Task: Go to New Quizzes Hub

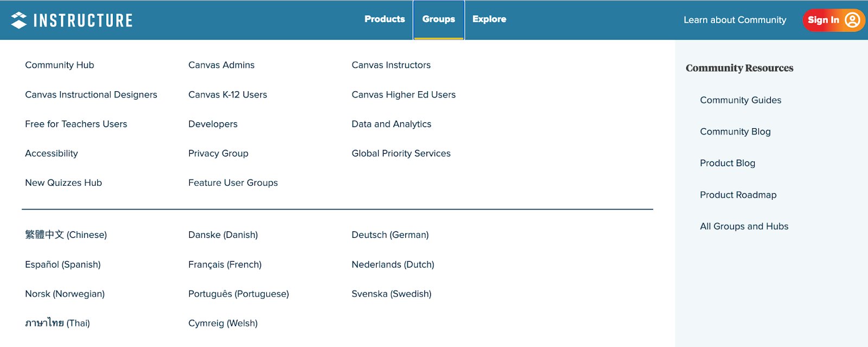Action: (63, 183)
